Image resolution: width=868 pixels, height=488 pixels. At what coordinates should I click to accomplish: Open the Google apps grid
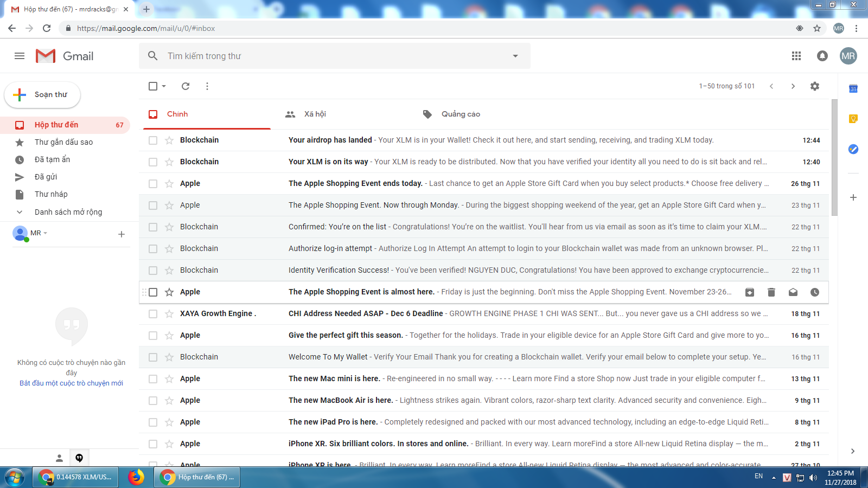(796, 56)
